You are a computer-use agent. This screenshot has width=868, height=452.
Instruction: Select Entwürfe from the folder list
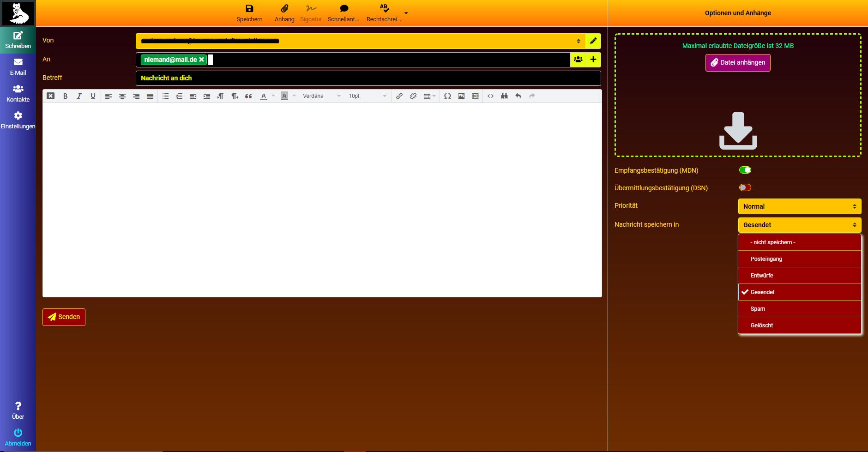click(x=762, y=276)
